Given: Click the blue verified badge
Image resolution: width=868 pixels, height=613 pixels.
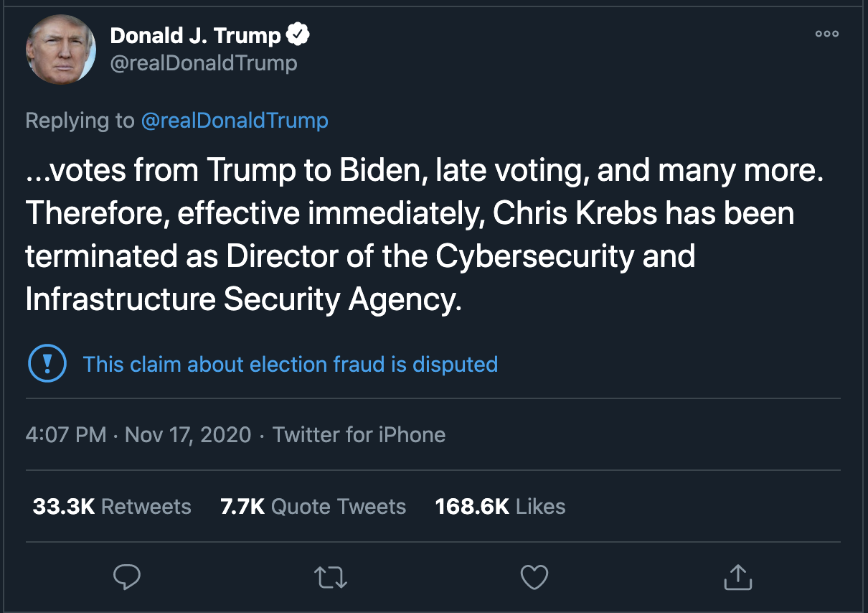Looking at the screenshot, I should (298, 34).
